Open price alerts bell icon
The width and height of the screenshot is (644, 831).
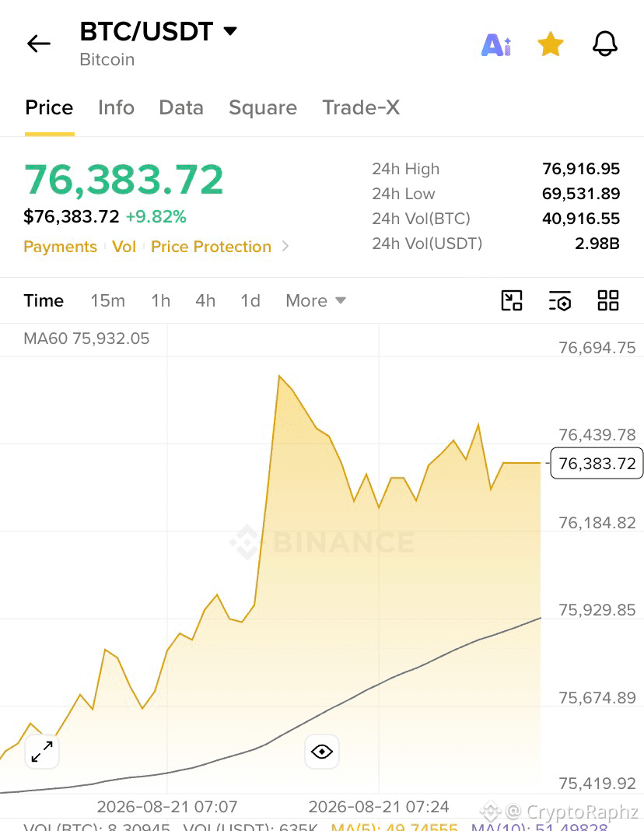pyautogui.click(x=605, y=44)
